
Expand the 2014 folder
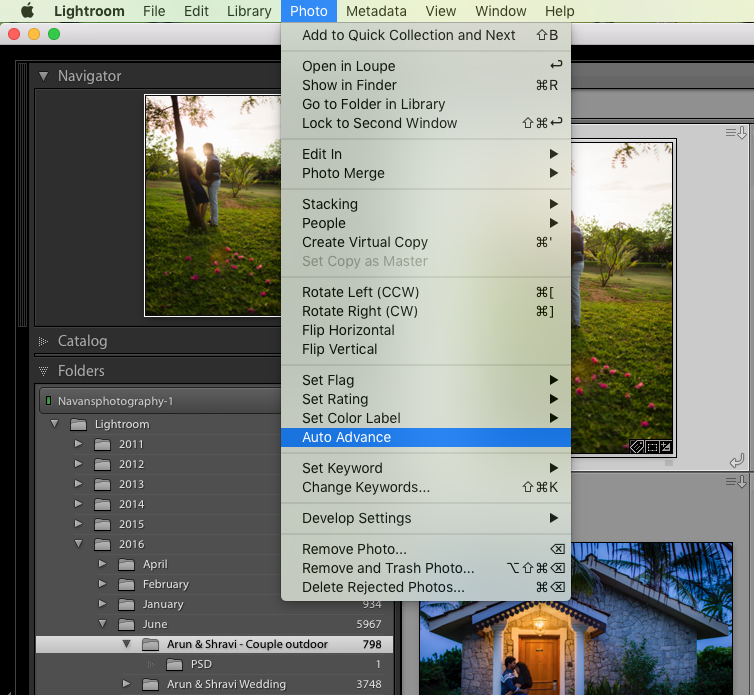pyautogui.click(x=78, y=504)
